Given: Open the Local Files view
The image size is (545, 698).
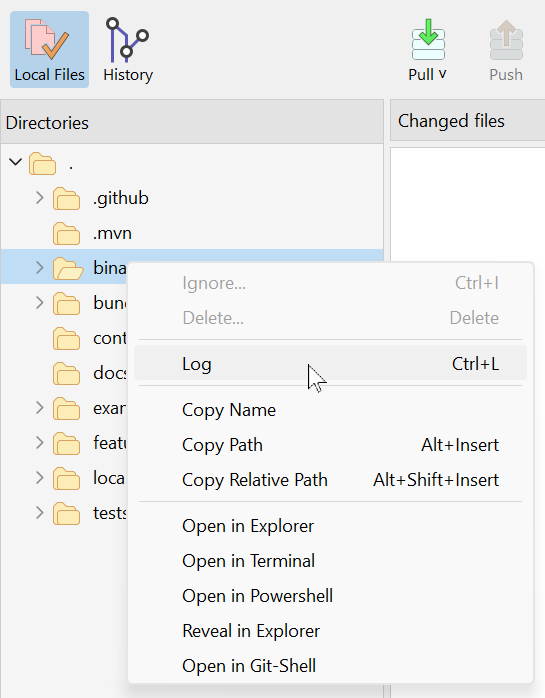Looking at the screenshot, I should click(49, 49).
